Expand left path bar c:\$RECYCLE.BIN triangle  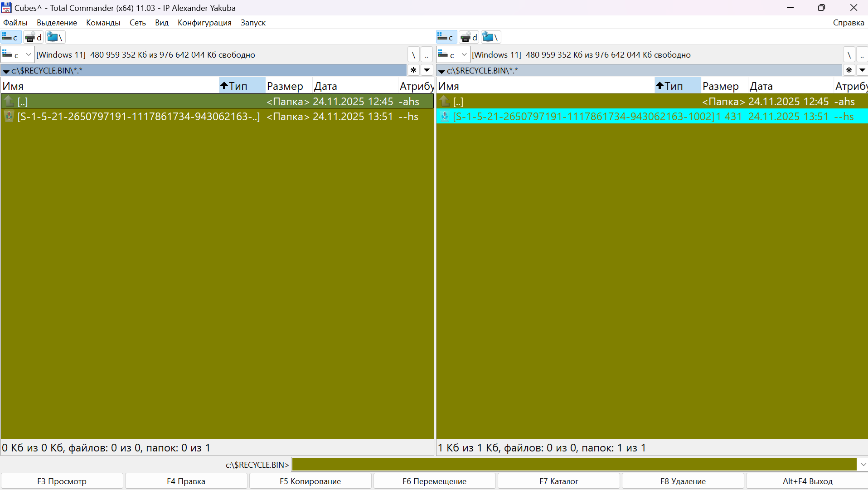pyautogui.click(x=6, y=71)
